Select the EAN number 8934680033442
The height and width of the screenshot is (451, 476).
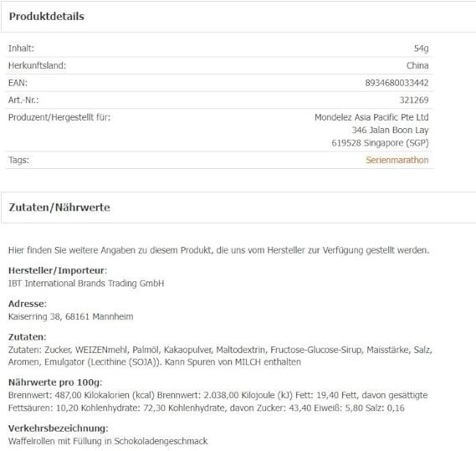(397, 83)
